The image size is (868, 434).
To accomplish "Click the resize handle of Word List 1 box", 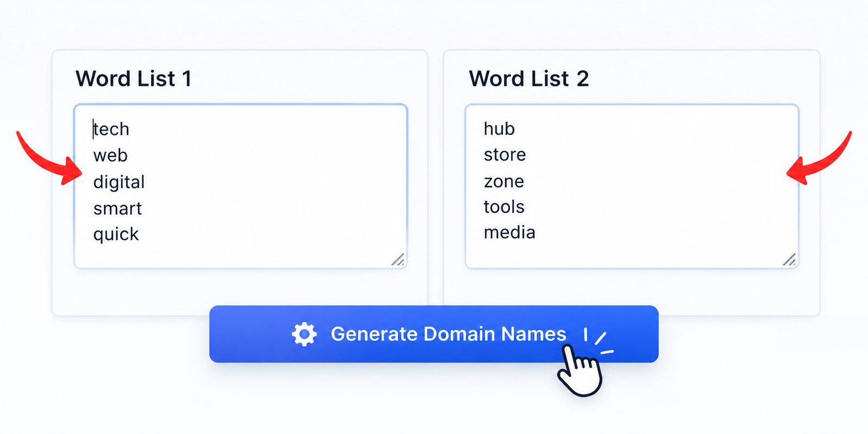I will pos(398,259).
